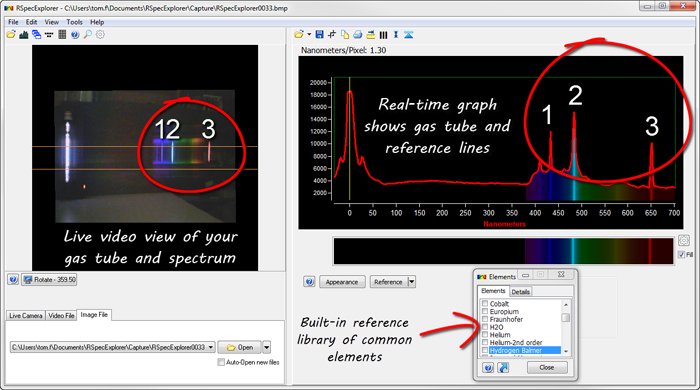The image size is (700, 390).
Task: Expand the arrow beside the Open button
Action: (267, 347)
